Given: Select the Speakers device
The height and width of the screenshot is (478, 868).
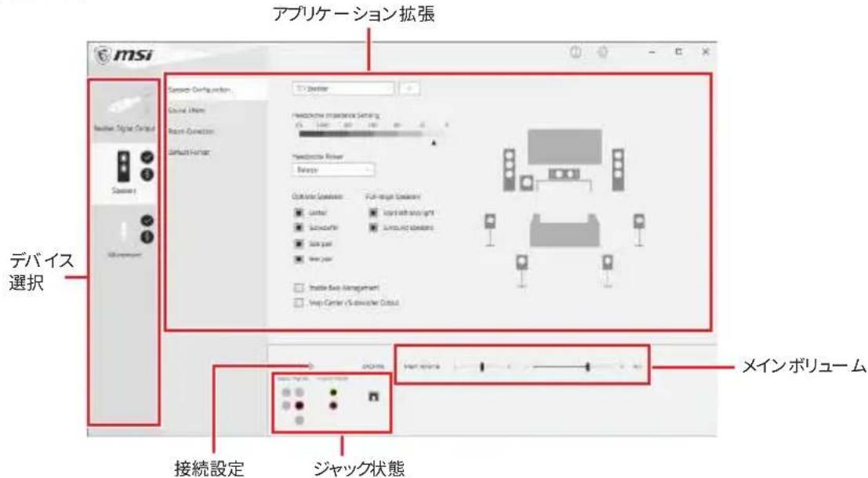Looking at the screenshot, I should pyautogui.click(x=124, y=174).
